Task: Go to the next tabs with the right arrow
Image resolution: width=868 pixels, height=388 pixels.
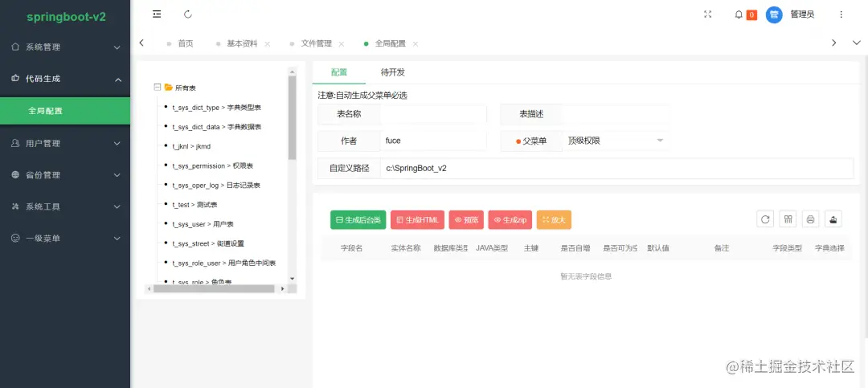Action: [833, 43]
